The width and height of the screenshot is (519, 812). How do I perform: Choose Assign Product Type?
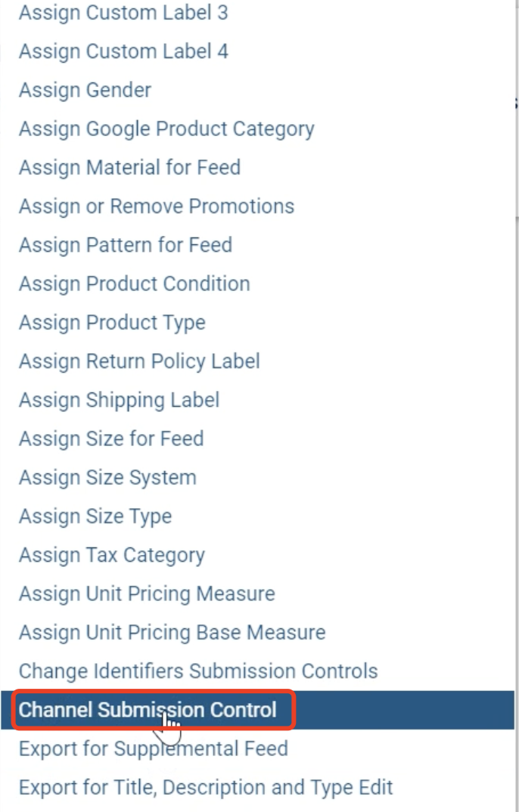[112, 322]
